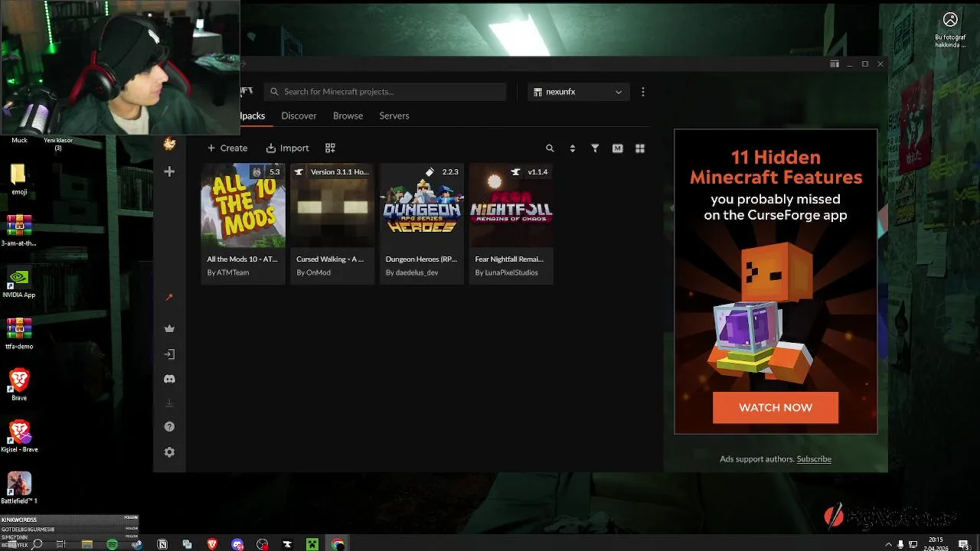Open 'Bu fotoğraf hakkında' desktop icon

[950, 29]
